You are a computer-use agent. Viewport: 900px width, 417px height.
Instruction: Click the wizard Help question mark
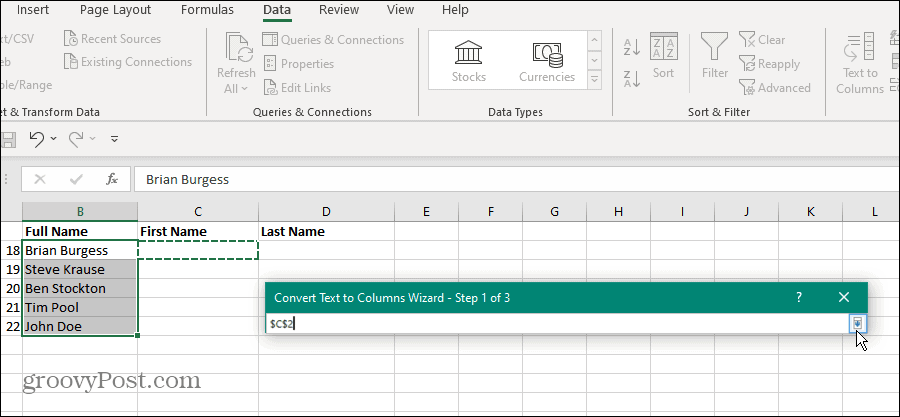click(798, 297)
